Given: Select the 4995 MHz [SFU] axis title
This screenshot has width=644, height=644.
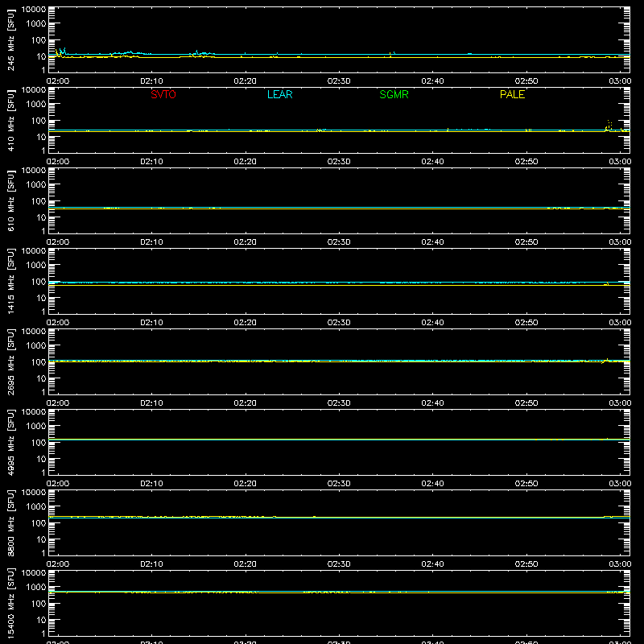Looking at the screenshot, I should click(11, 442).
